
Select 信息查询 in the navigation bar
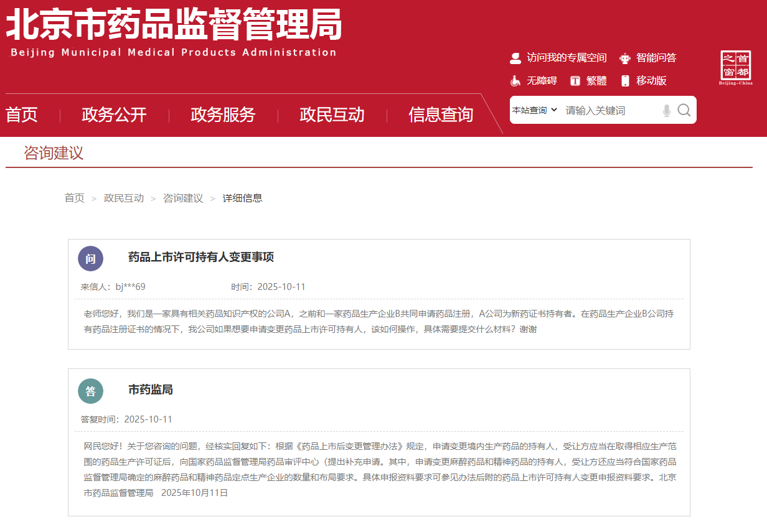coord(440,114)
